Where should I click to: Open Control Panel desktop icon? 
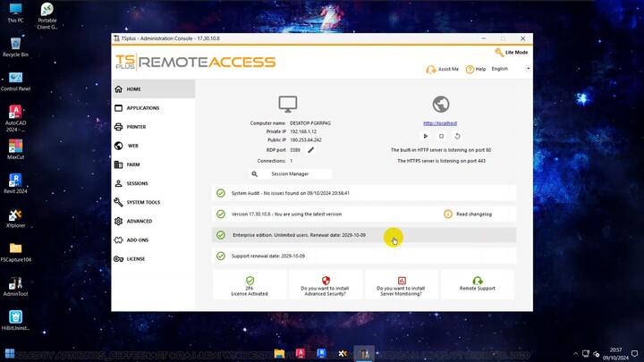click(x=15, y=81)
